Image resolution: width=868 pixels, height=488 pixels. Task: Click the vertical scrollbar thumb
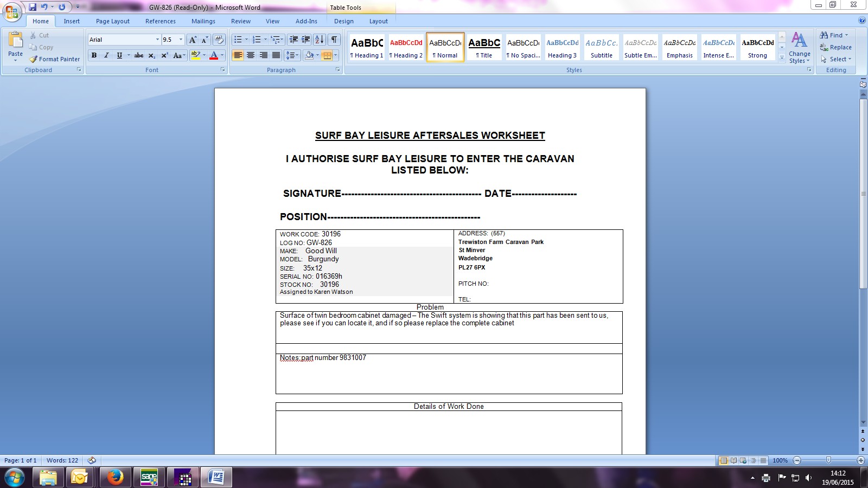pyautogui.click(x=863, y=194)
